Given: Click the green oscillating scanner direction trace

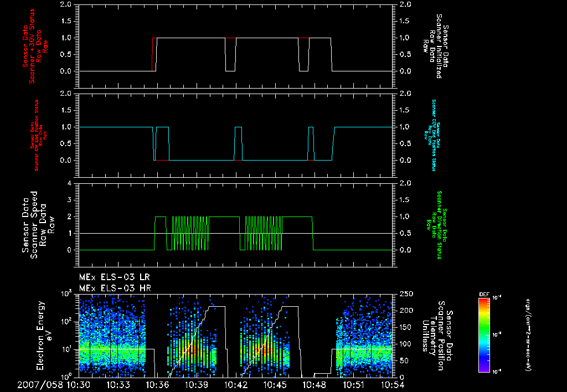Looking at the screenshot, I should 190,233.
